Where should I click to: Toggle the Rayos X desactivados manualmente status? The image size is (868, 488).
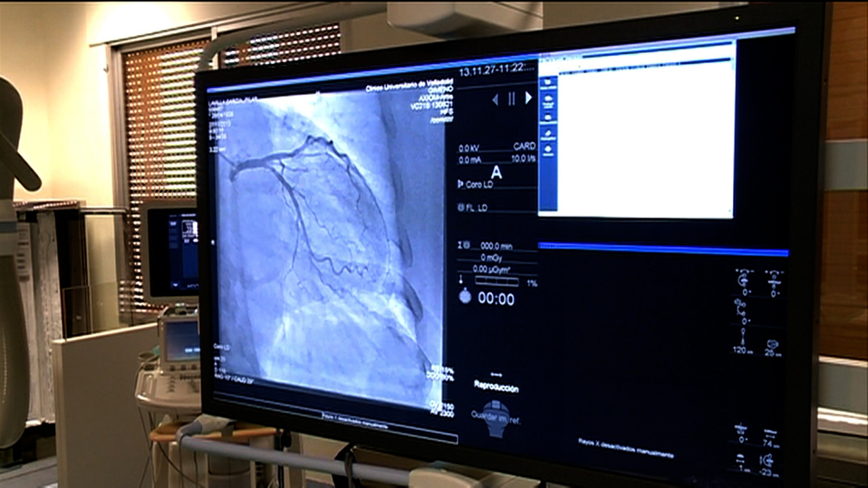pos(625,445)
